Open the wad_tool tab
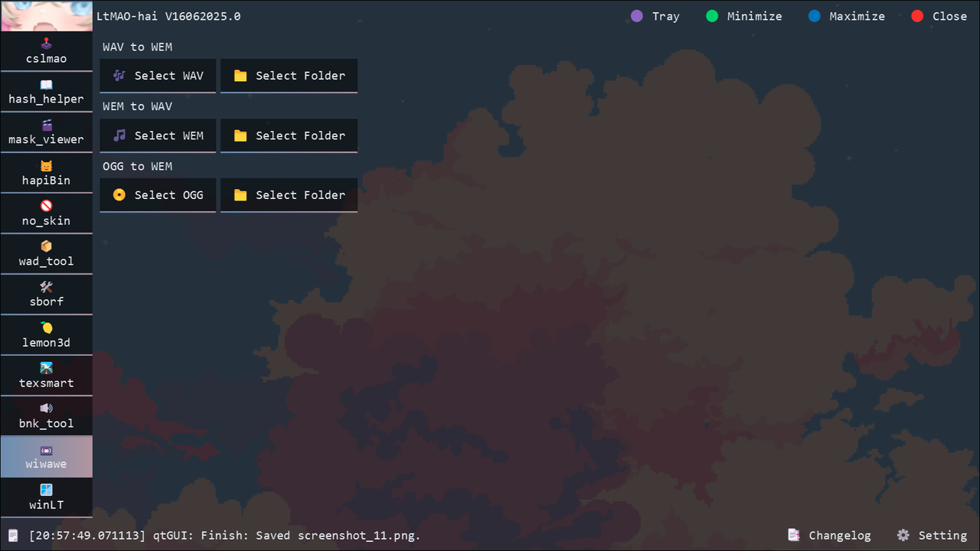 pyautogui.click(x=46, y=254)
